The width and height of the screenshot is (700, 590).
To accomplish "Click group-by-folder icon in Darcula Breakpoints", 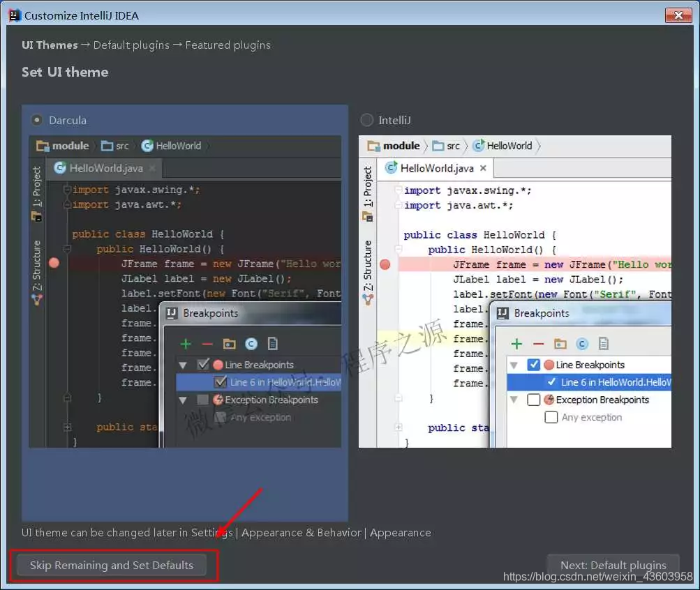I will pos(229,344).
